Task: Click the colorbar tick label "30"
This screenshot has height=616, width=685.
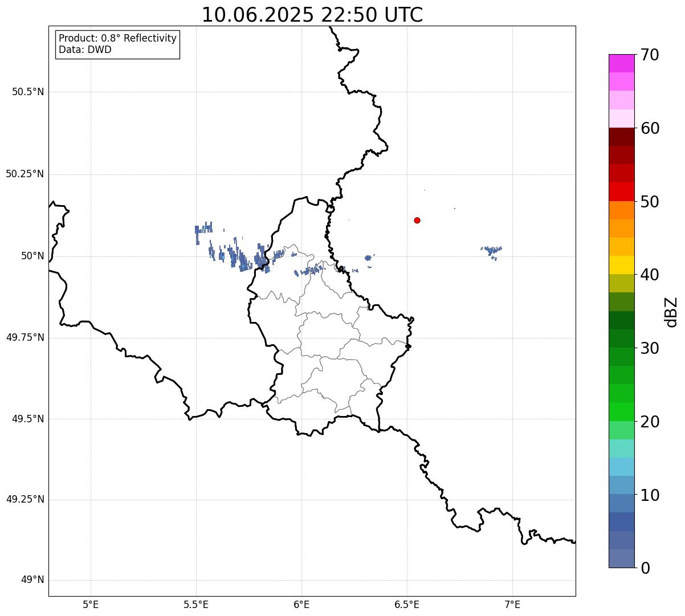Action: (x=650, y=348)
